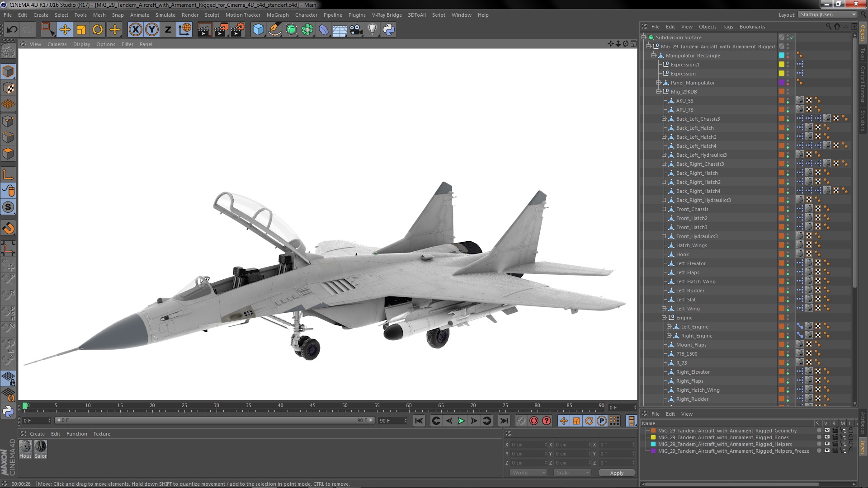Select the Hous material thumbnail
Image resolution: width=868 pixels, height=488 pixels.
tap(25, 446)
